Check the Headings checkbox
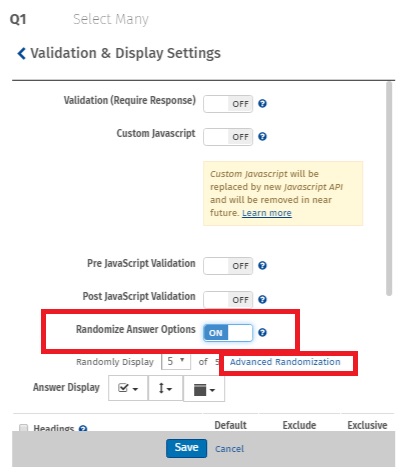 point(23,428)
